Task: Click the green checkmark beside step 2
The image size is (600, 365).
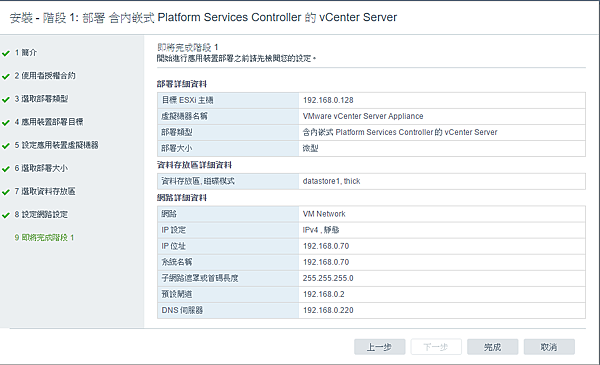Action: pos(6,77)
